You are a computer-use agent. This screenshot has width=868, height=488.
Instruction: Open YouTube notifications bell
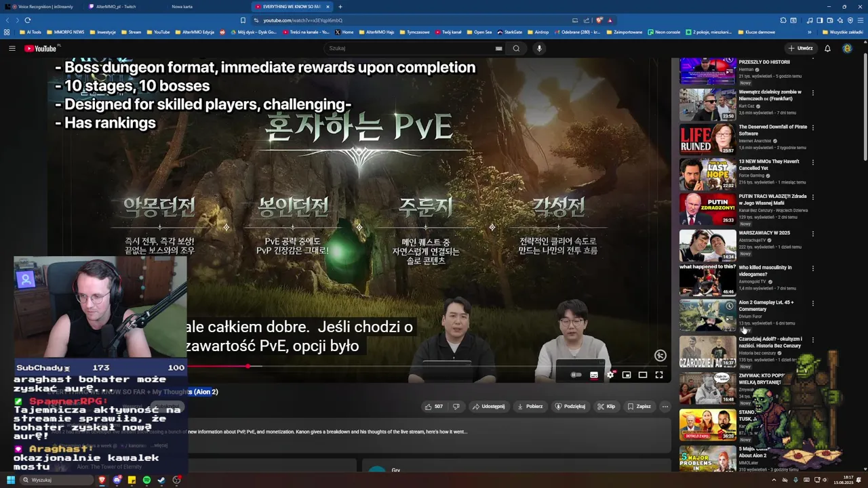coord(827,48)
